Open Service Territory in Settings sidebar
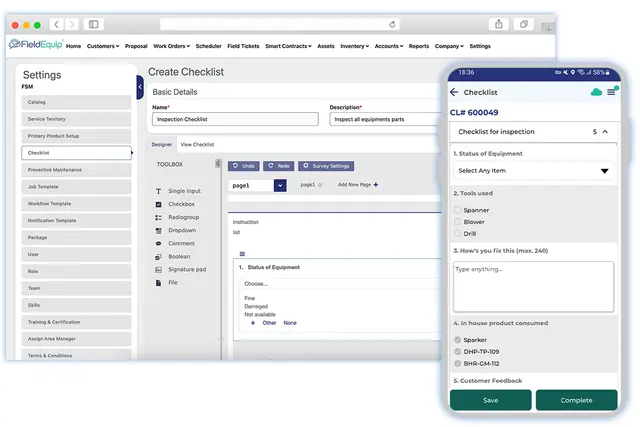This screenshot has width=640, height=427. tap(76, 119)
